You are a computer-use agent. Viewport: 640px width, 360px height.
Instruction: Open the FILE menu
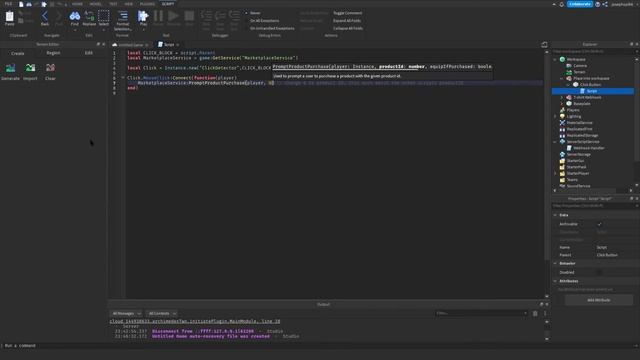click(8, 4)
